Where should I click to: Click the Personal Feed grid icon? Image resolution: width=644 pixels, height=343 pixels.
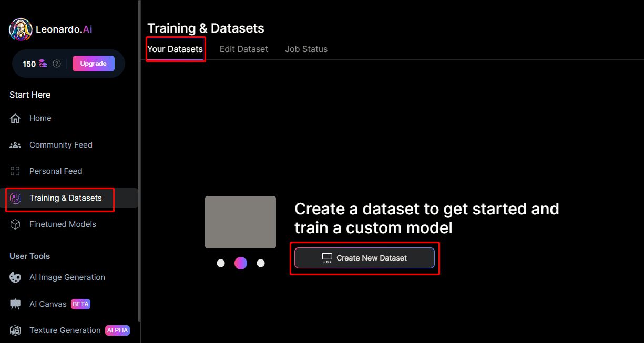point(15,171)
